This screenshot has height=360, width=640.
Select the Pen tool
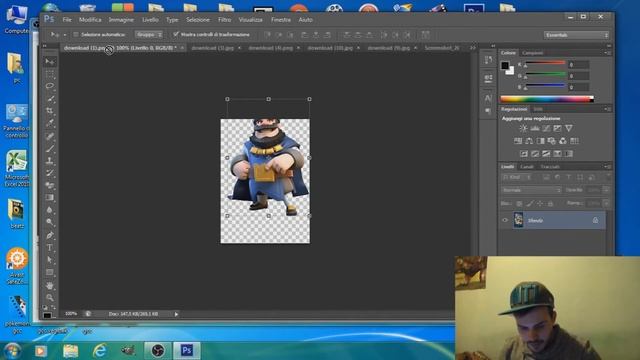pos(50,235)
